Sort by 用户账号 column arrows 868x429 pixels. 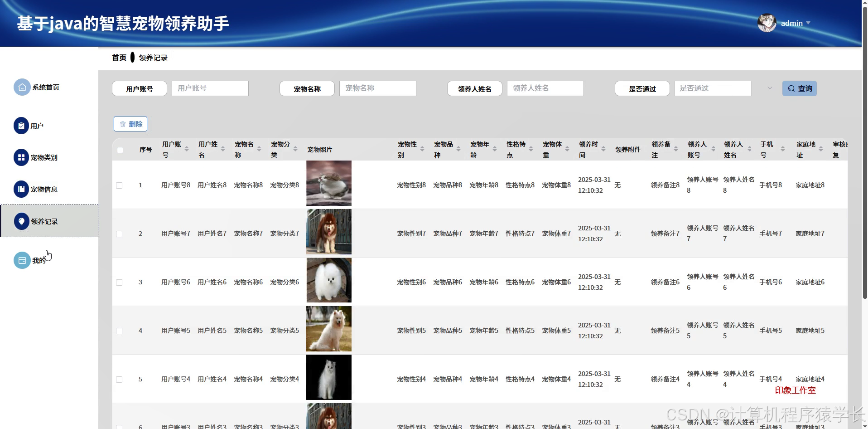(x=186, y=149)
